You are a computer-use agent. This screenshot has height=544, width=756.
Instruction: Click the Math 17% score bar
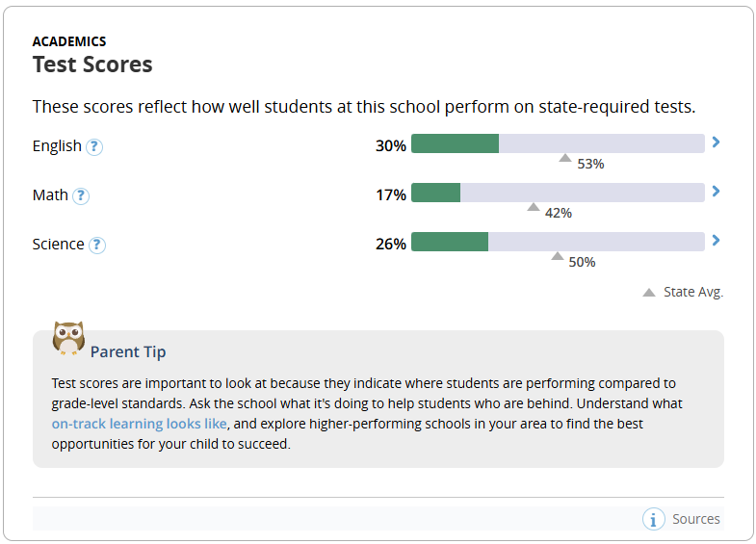(x=558, y=193)
